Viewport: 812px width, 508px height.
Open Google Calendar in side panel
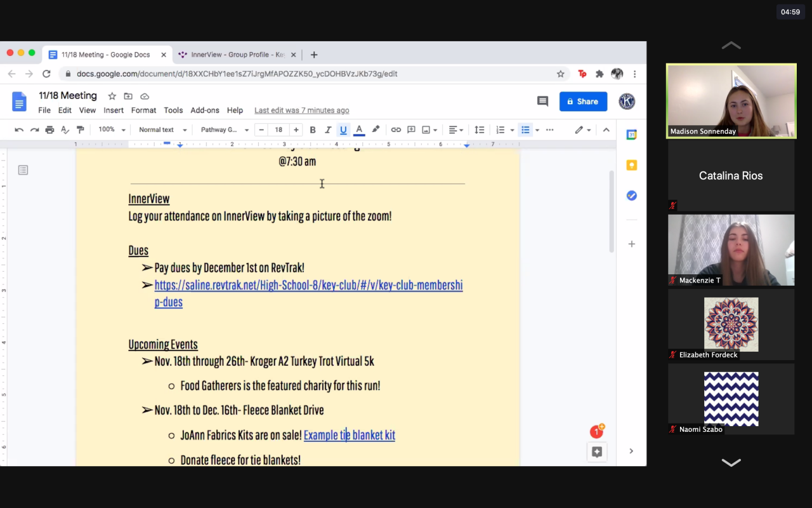click(x=631, y=135)
